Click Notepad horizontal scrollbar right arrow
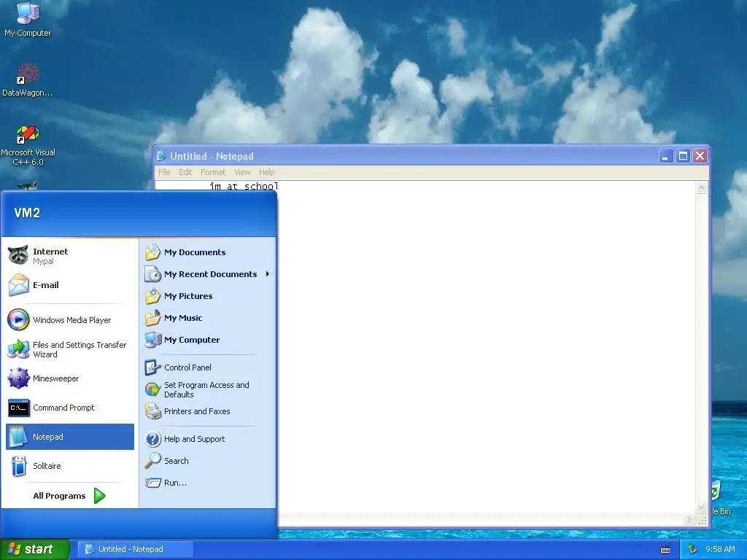The image size is (747, 560). pos(689,520)
